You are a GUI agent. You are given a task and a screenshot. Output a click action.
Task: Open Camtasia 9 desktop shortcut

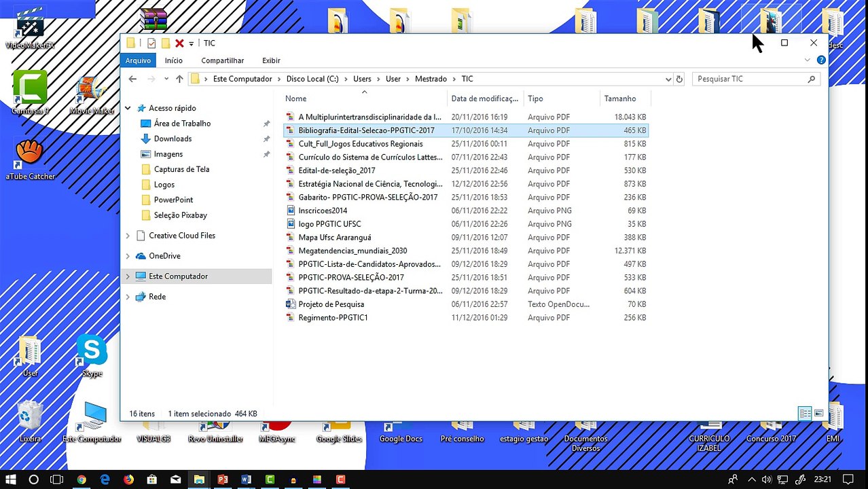30,92
